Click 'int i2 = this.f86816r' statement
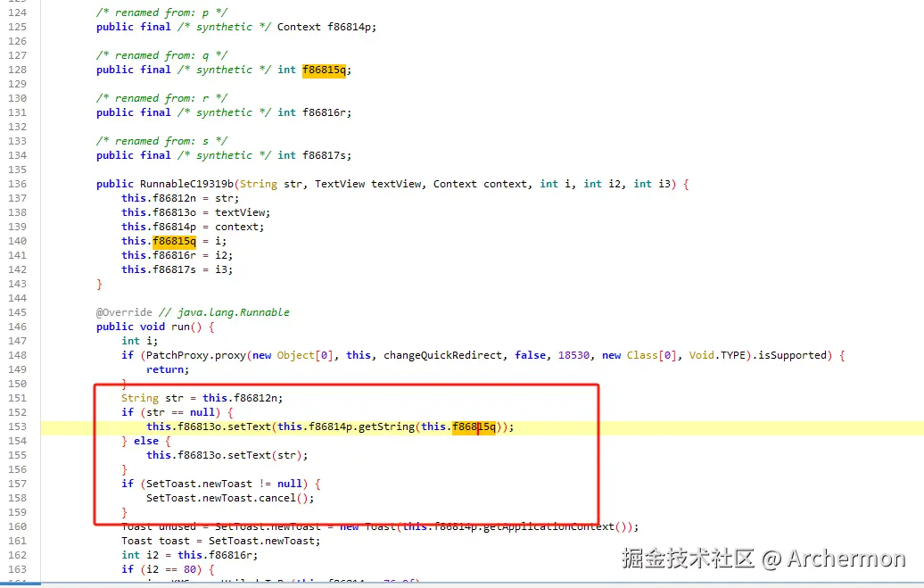This screenshot has height=588, width=924. pos(189,555)
